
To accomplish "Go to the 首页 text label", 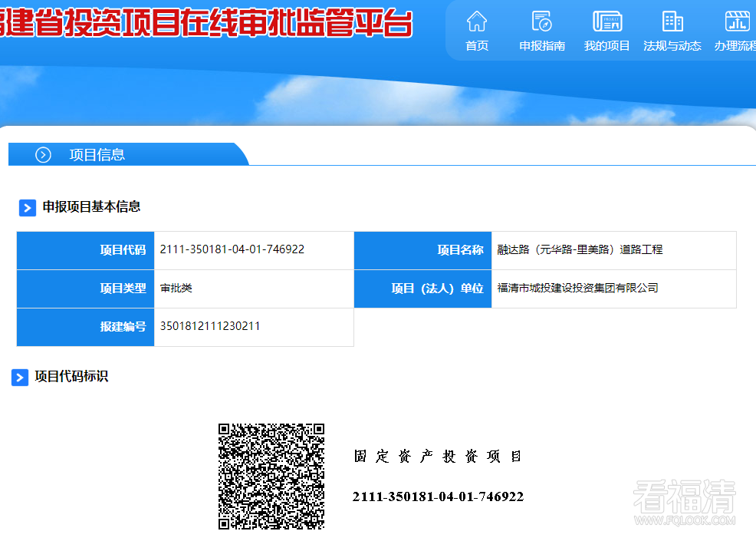I will (x=477, y=46).
